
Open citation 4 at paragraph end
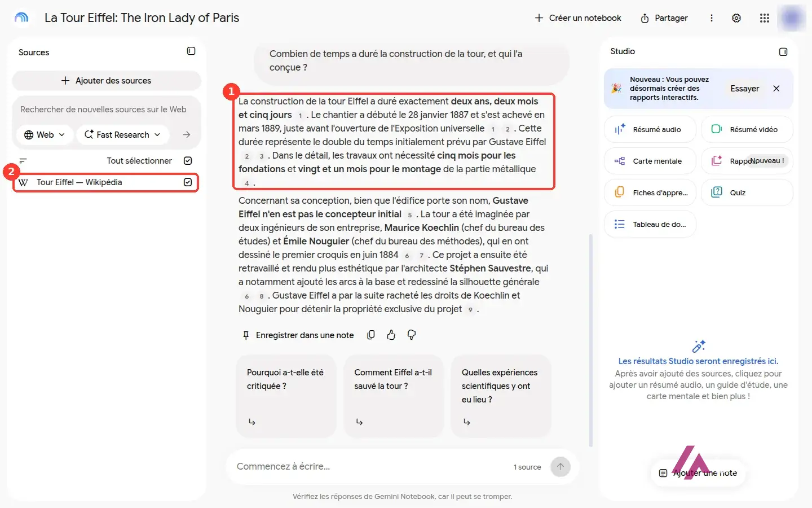tap(246, 183)
